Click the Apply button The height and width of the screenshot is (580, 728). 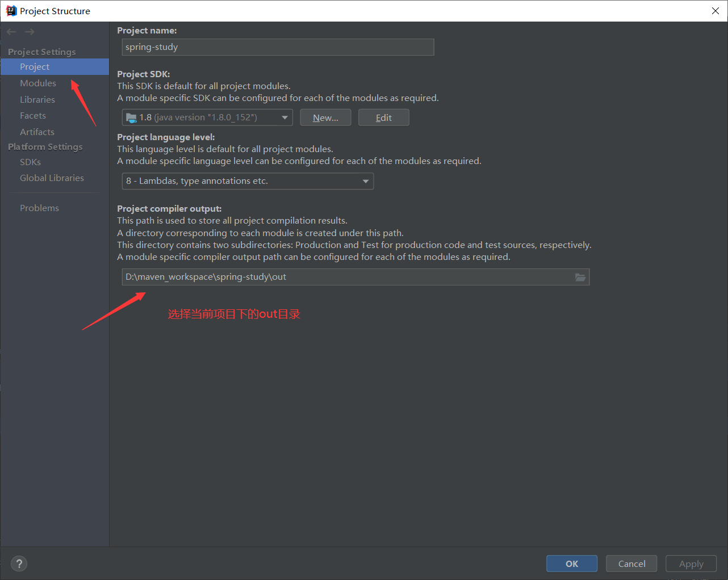coord(691,564)
